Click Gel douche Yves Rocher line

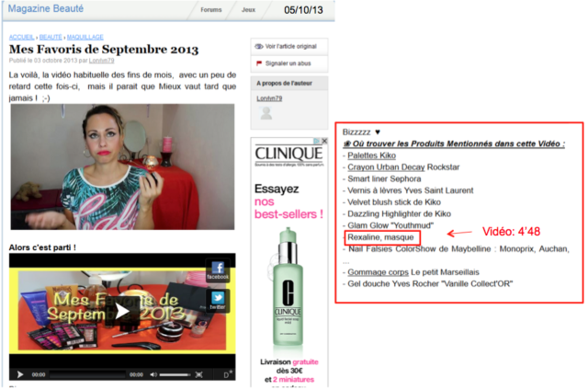pyautogui.click(x=430, y=284)
